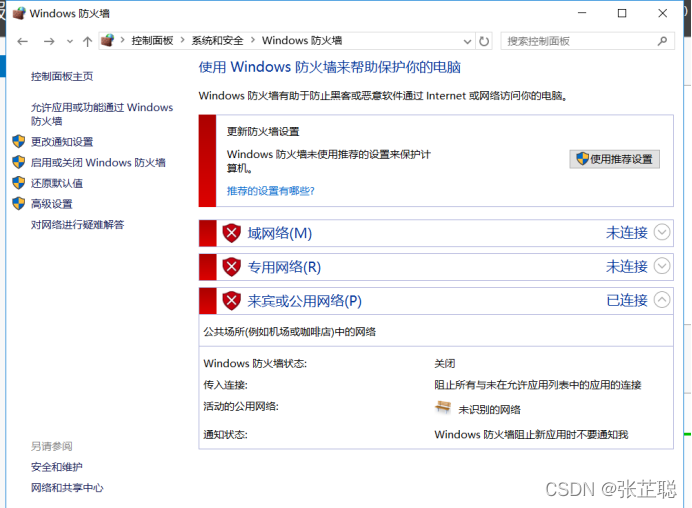Click the 已连接 status of 来宾或公用网络
Screen dimensions: 692x508
coord(627,301)
